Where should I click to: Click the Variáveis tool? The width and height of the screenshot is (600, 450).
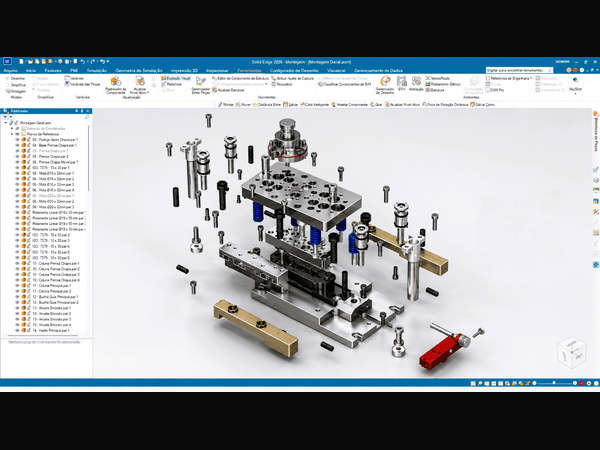point(74,78)
